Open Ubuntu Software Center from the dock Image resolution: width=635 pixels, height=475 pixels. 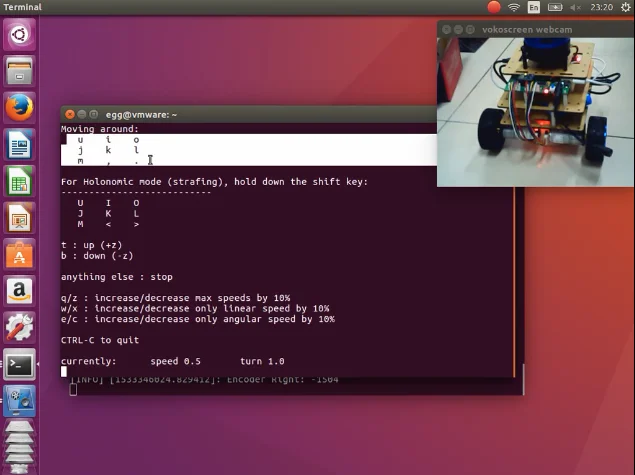click(x=19, y=255)
